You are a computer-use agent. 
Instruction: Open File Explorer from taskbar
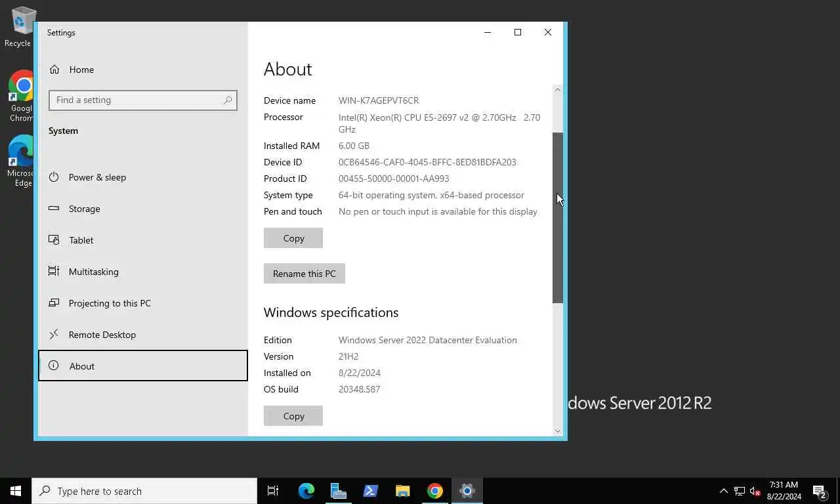point(402,491)
